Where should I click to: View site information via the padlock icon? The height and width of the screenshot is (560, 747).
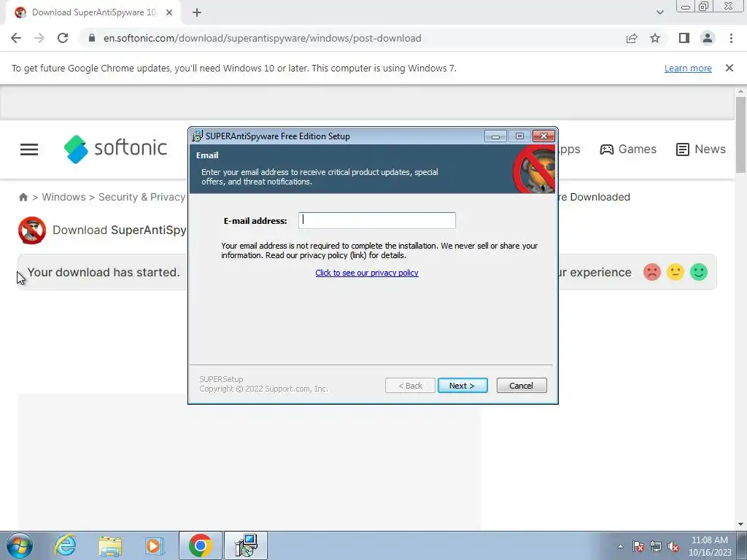point(92,38)
